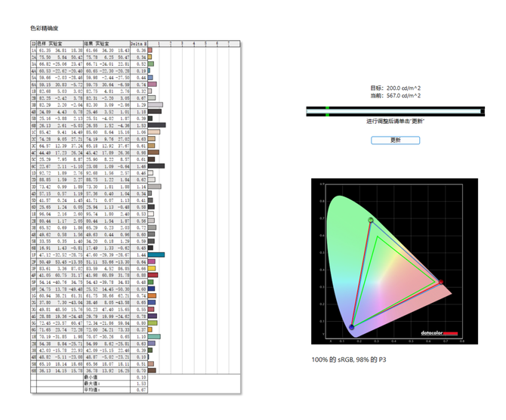Click the purple color bar in row 4G
Image resolution: width=506 pixels, height=420 pixels.
click(153, 316)
